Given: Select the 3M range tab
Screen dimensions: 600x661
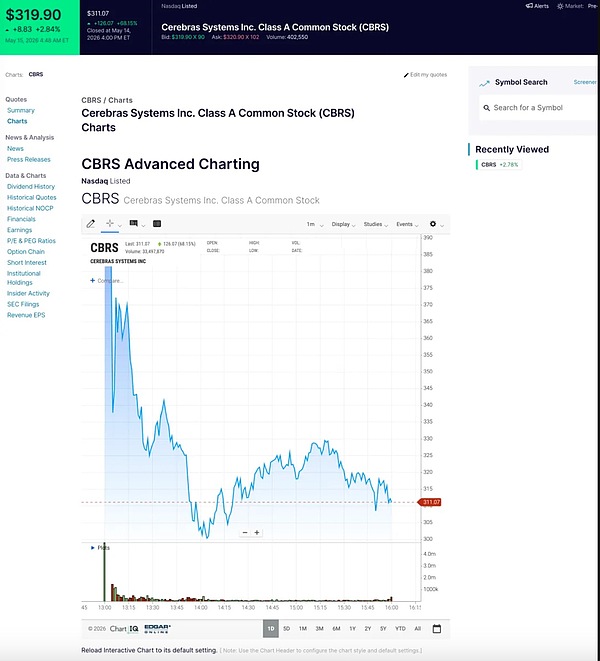Looking at the screenshot, I should 320,629.
